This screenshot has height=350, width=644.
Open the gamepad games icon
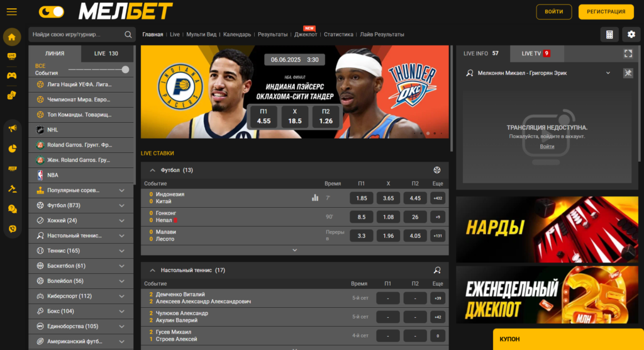point(12,76)
